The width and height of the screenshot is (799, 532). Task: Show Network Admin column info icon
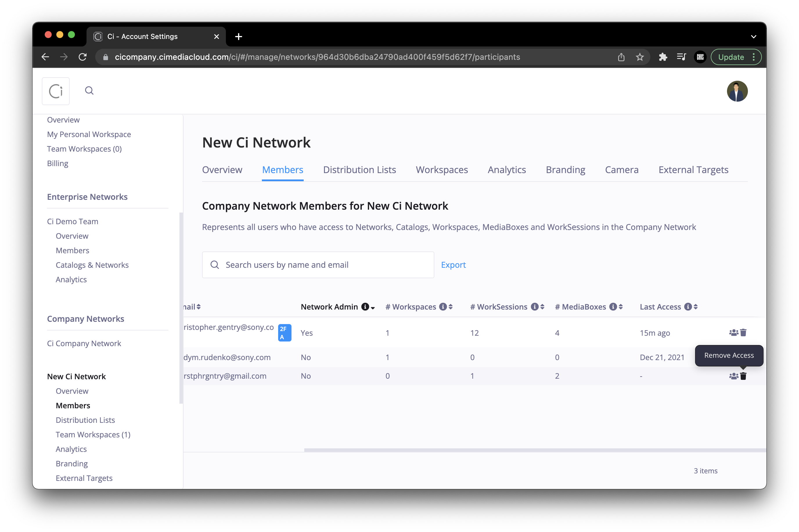365,307
